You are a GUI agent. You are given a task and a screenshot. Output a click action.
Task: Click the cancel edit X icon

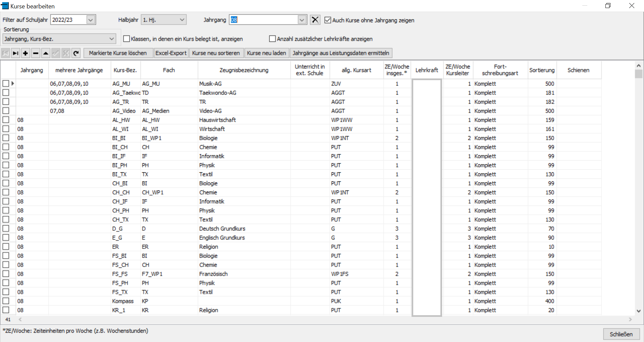66,53
